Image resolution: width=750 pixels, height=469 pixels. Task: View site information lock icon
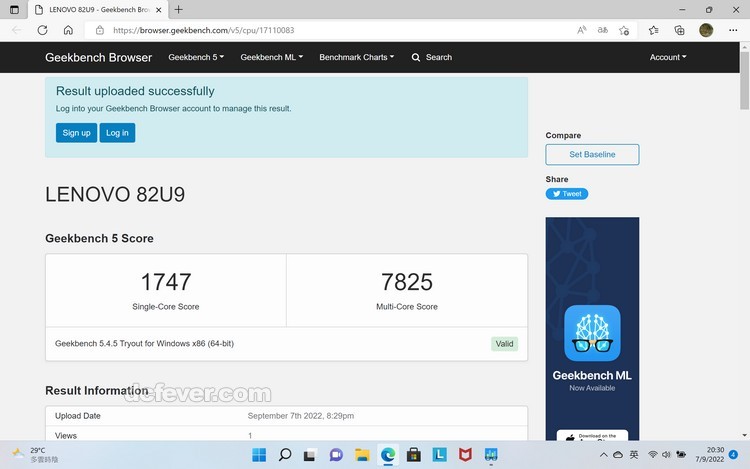coord(99,30)
